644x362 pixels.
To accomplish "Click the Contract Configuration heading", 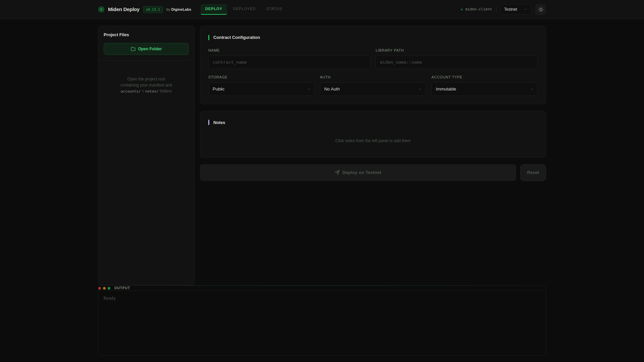I will point(236,38).
